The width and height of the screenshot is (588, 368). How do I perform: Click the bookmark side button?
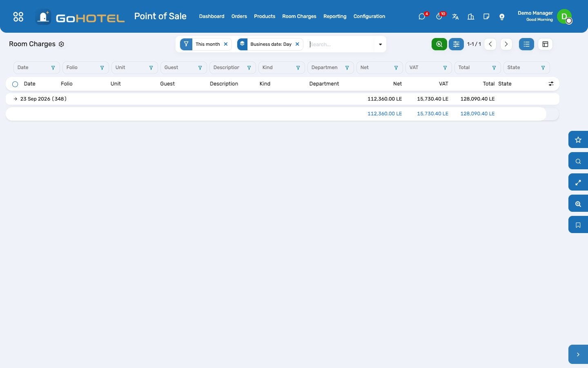click(578, 225)
